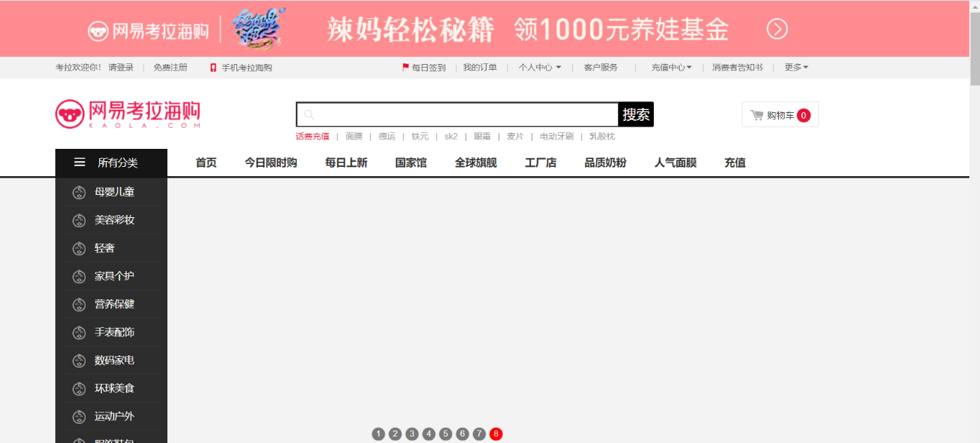Click the 面膜 hot search link
This screenshot has width=980, height=443.
(354, 136)
